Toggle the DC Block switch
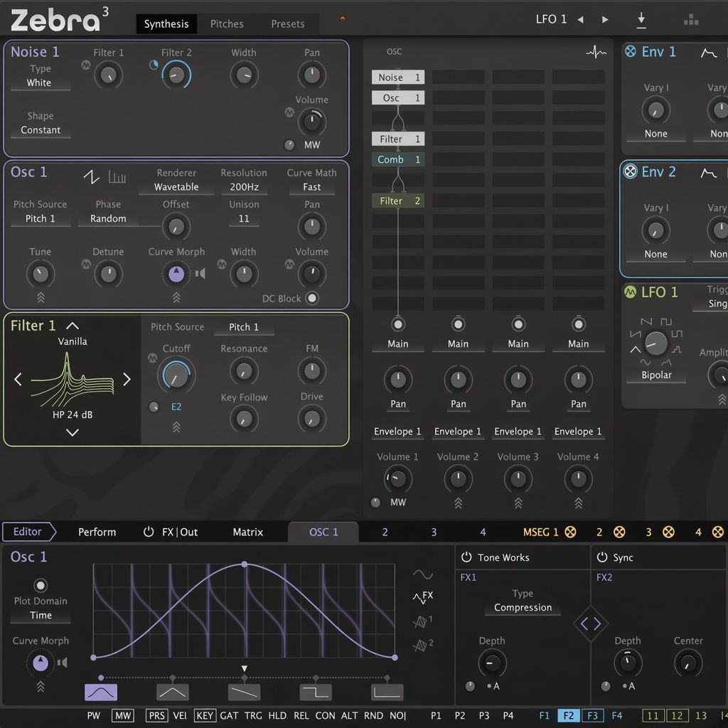Screen dimensions: 728x728 [312, 298]
